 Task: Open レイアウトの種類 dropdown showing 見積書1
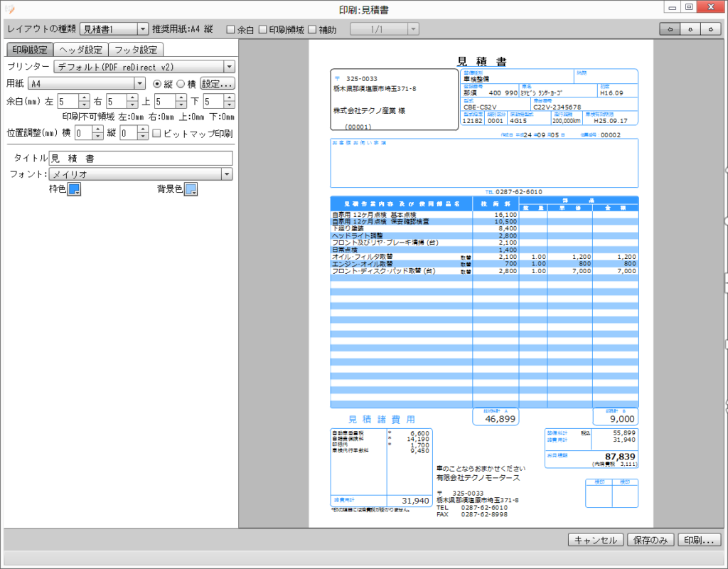click(114, 29)
